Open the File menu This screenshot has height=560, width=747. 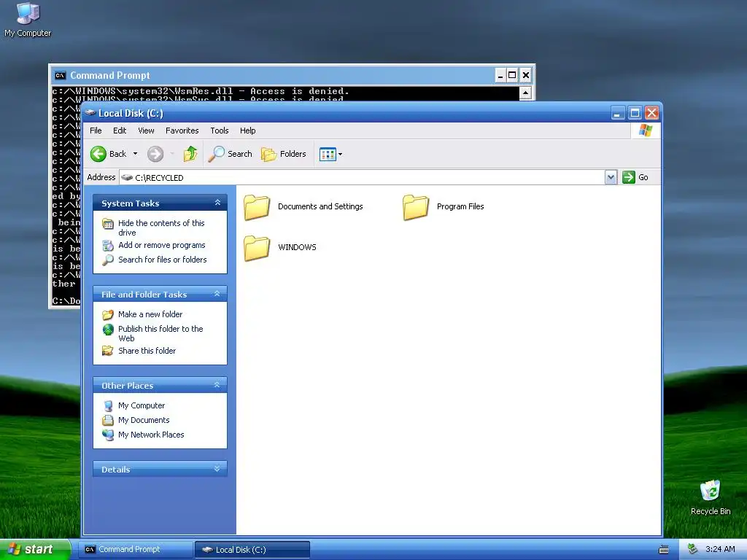[96, 131]
